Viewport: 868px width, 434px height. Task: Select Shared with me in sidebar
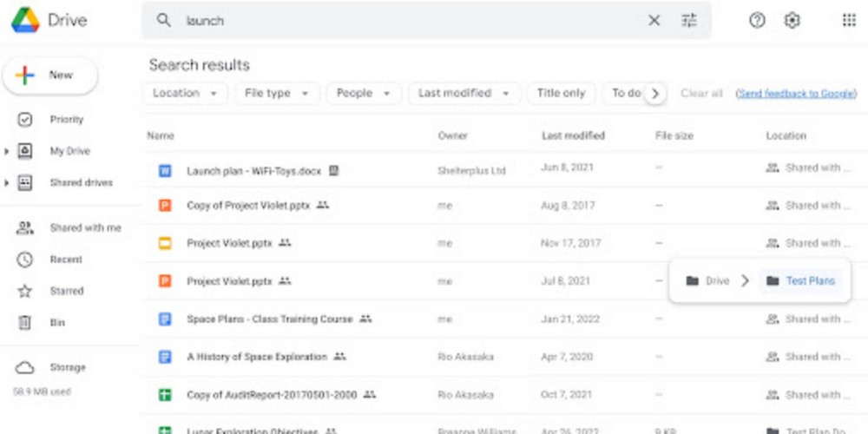[85, 228]
